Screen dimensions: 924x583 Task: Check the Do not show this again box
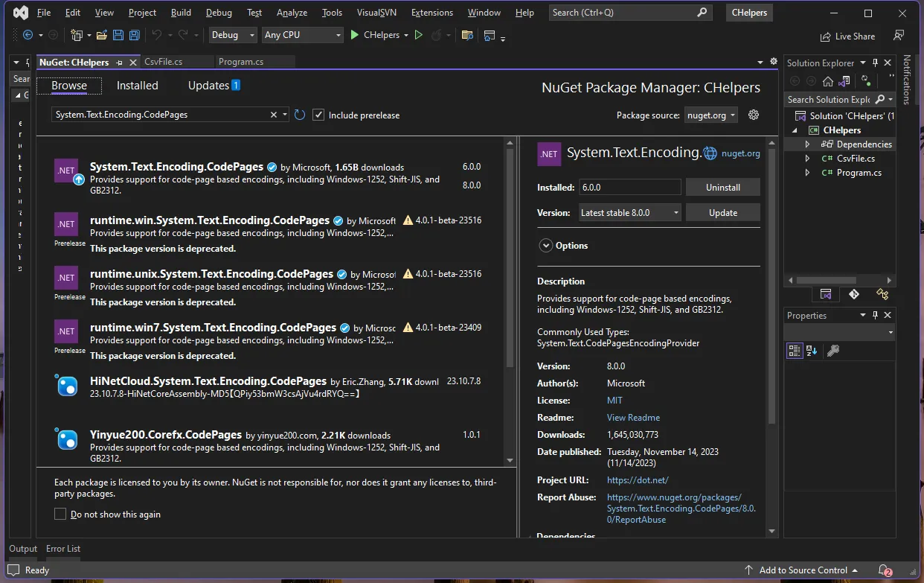[x=60, y=514]
